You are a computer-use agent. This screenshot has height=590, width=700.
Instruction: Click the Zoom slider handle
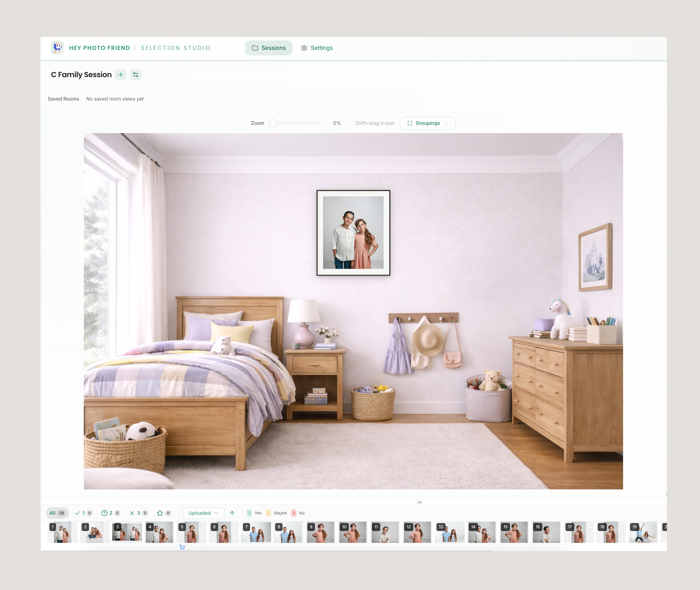point(273,123)
